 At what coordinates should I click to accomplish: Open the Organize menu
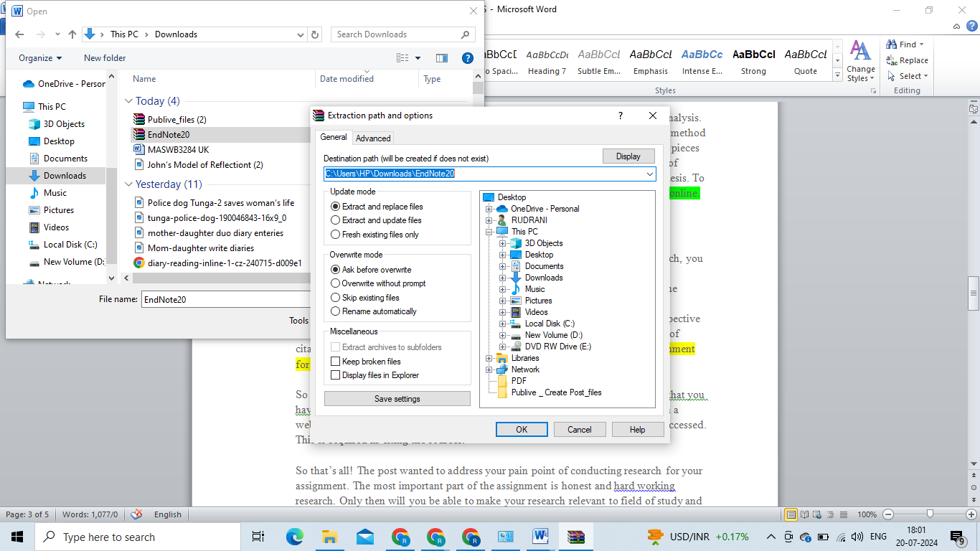click(40, 58)
